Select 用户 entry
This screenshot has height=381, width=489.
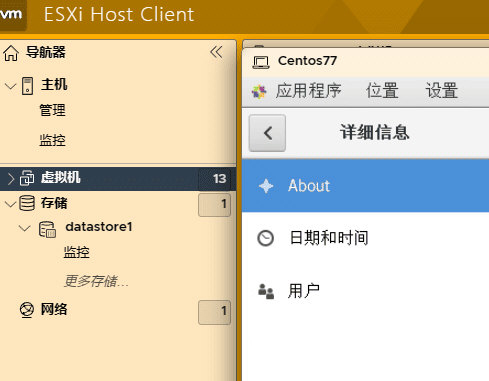[x=365, y=291]
